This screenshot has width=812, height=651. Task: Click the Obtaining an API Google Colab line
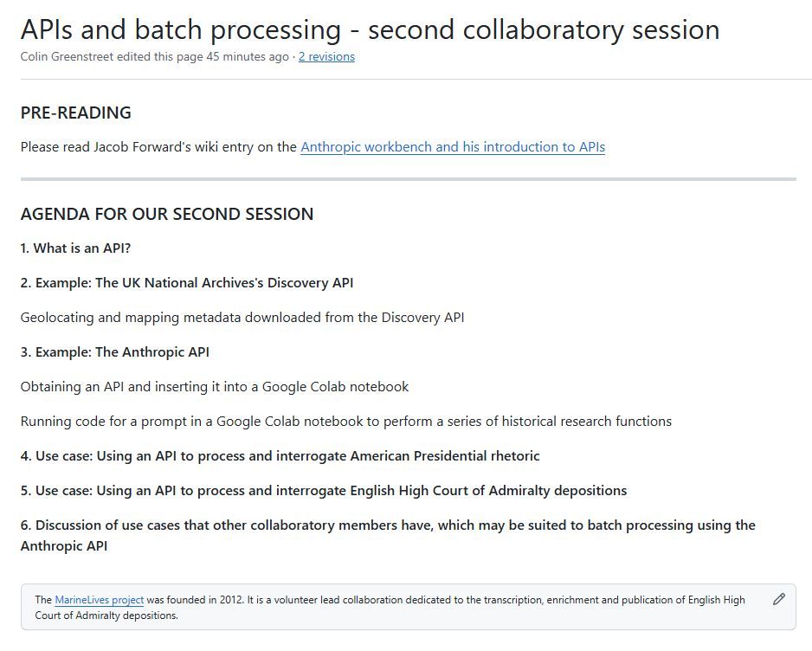[215, 387]
